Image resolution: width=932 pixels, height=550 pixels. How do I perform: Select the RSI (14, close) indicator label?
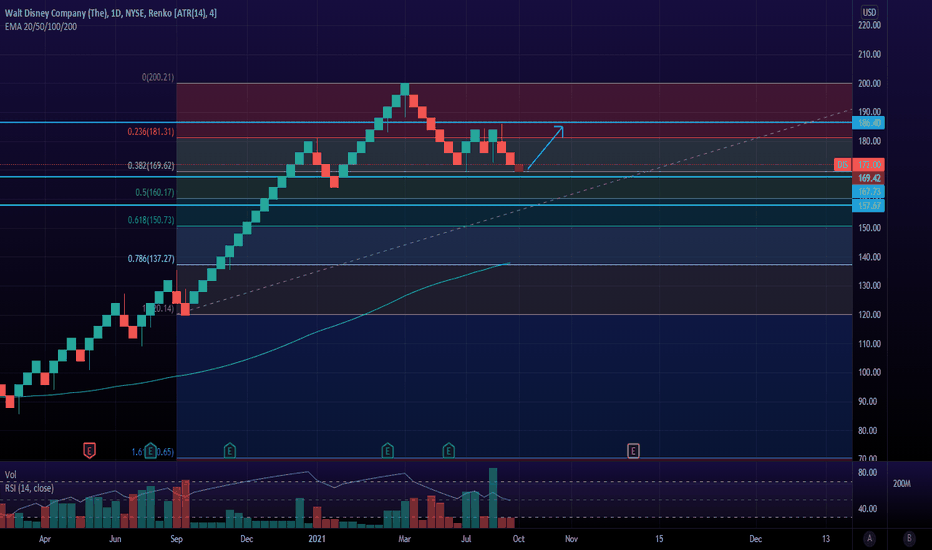click(29, 488)
